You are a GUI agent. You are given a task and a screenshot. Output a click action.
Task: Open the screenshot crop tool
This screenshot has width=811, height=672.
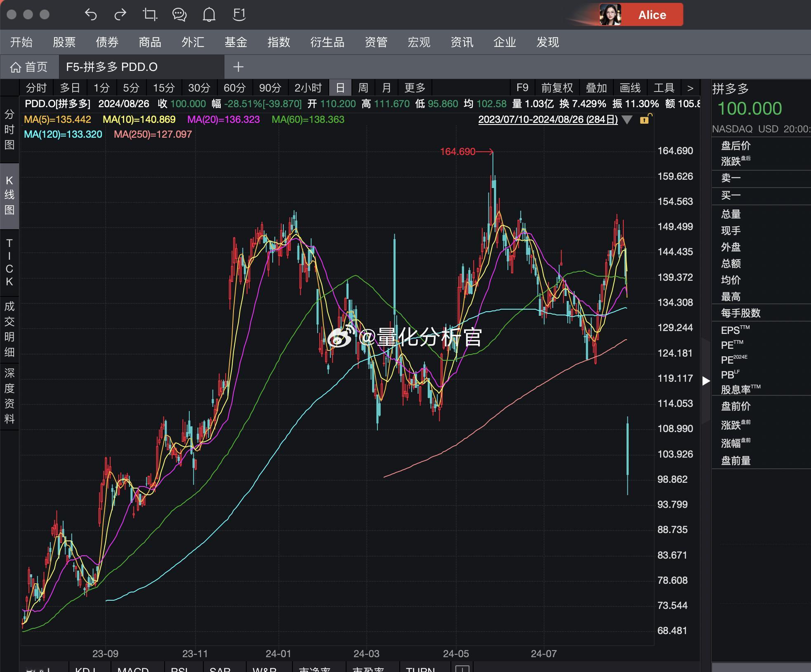[150, 15]
